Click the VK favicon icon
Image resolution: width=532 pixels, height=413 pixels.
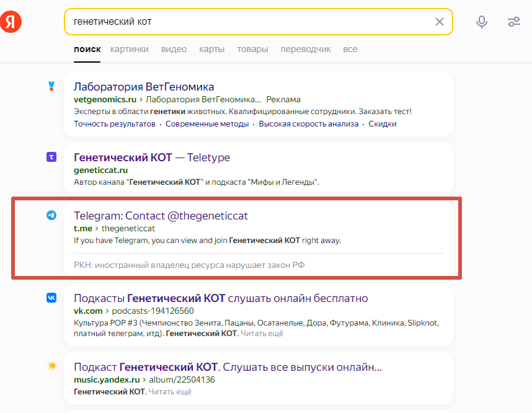coord(51,298)
